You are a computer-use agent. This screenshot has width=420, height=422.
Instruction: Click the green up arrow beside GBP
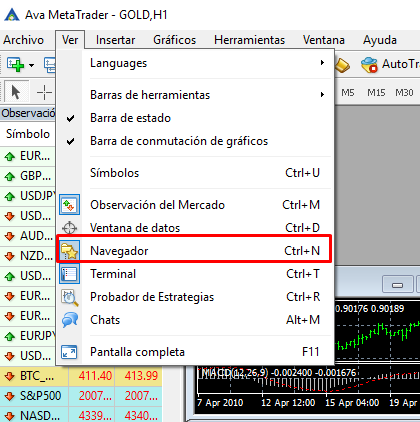coord(10,176)
